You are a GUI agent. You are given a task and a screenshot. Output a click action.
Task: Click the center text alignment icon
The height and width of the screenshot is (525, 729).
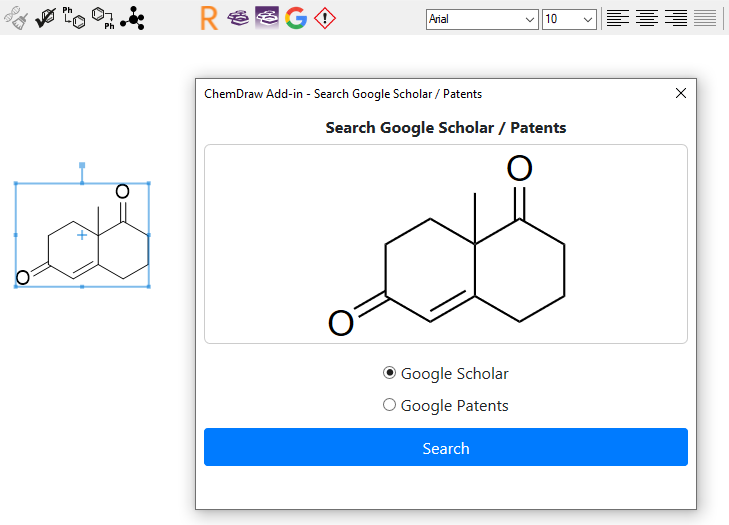(647, 19)
